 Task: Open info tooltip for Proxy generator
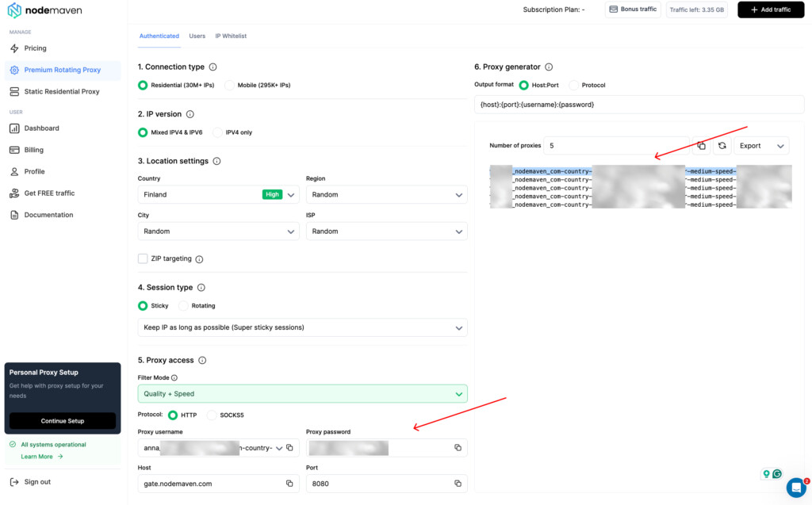[x=549, y=67]
